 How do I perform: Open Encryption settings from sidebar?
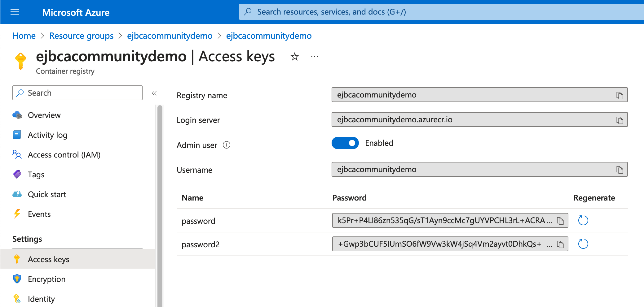[x=46, y=279]
